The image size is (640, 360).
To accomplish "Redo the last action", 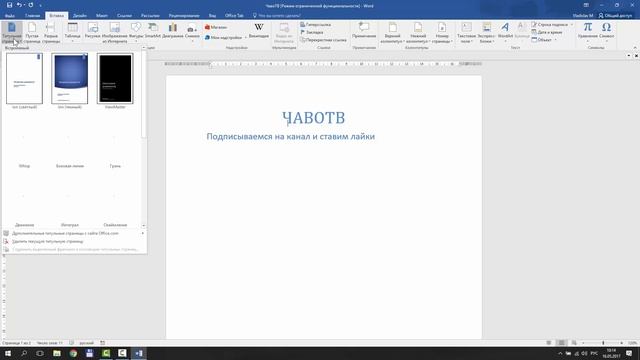I will click(31, 5).
